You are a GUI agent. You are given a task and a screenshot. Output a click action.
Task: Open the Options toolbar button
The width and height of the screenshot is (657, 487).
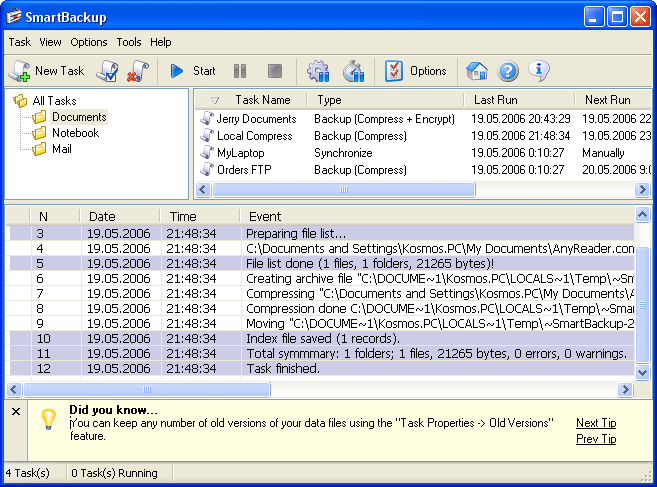(416, 71)
